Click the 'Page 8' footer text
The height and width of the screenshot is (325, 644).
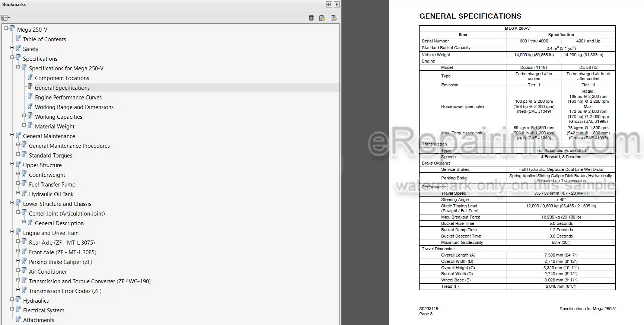[426, 314]
